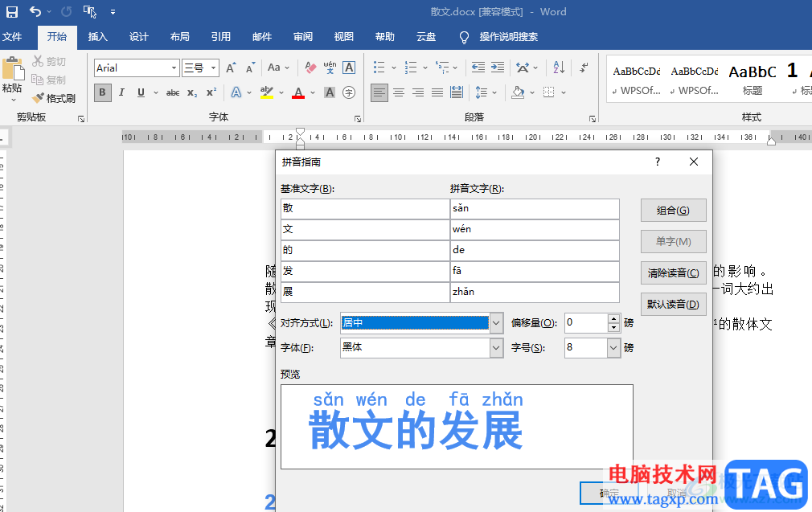Image resolution: width=812 pixels, height=512 pixels.
Task: Click the Save icon in the title bar
Action: [x=11, y=11]
